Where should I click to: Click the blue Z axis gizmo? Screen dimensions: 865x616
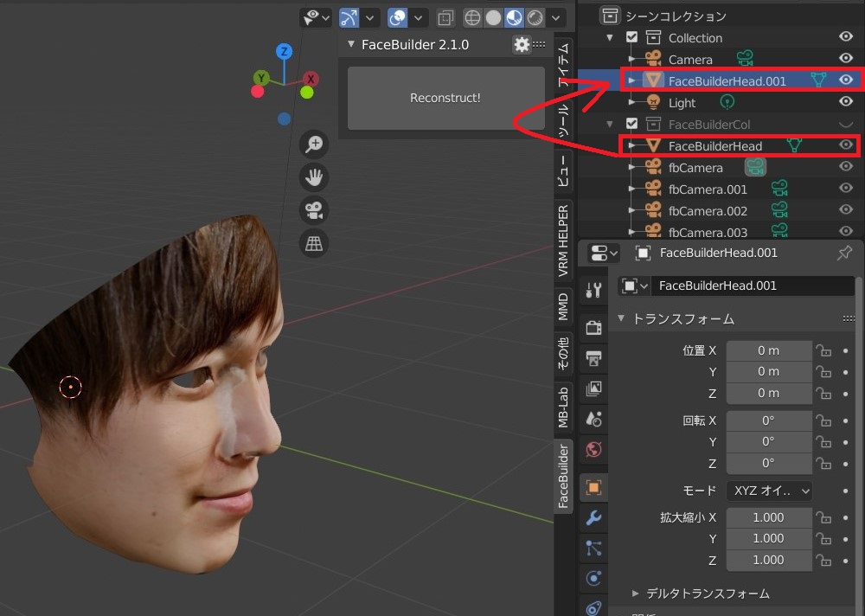284,52
